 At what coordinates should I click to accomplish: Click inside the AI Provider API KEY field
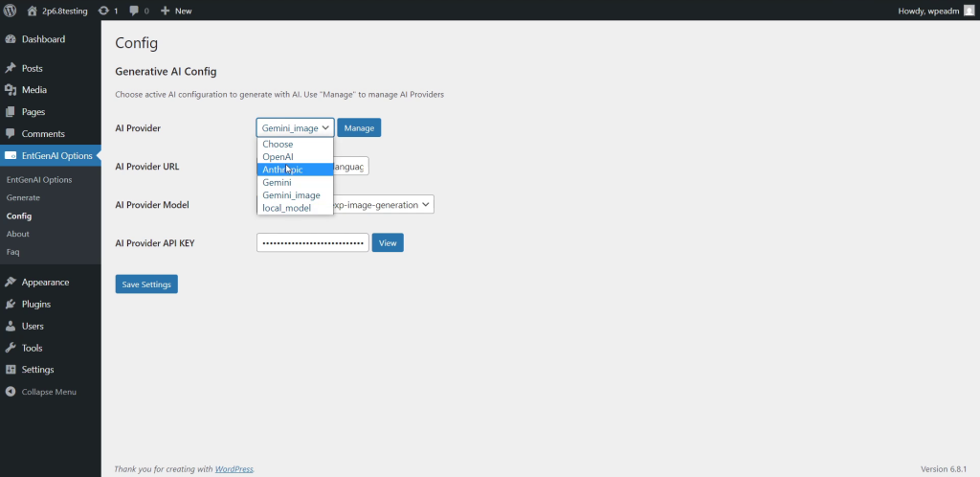point(313,242)
